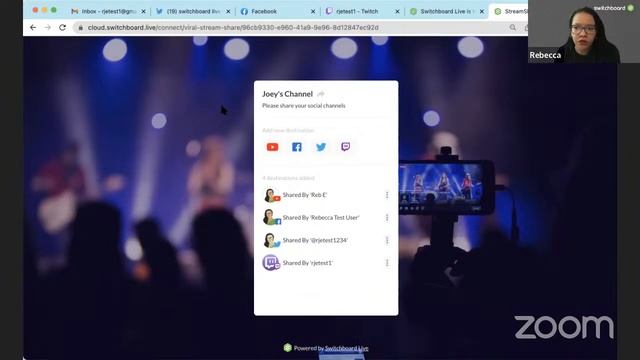
Task: Close the Facebook browser tab
Action: pos(313,11)
